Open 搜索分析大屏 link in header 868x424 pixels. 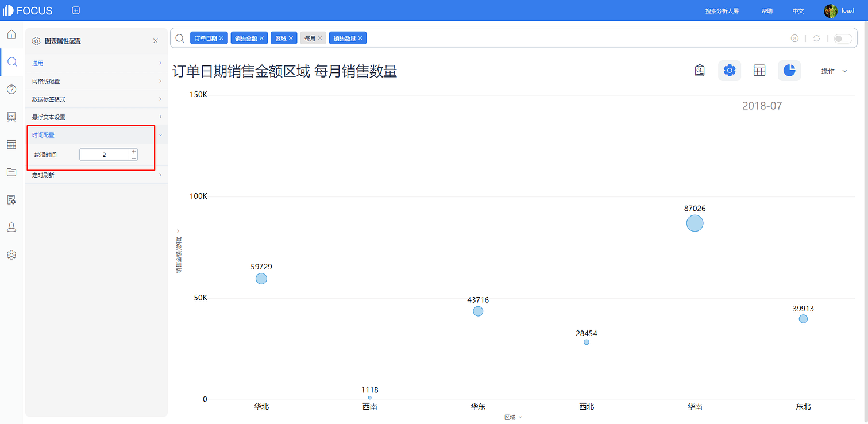(722, 11)
